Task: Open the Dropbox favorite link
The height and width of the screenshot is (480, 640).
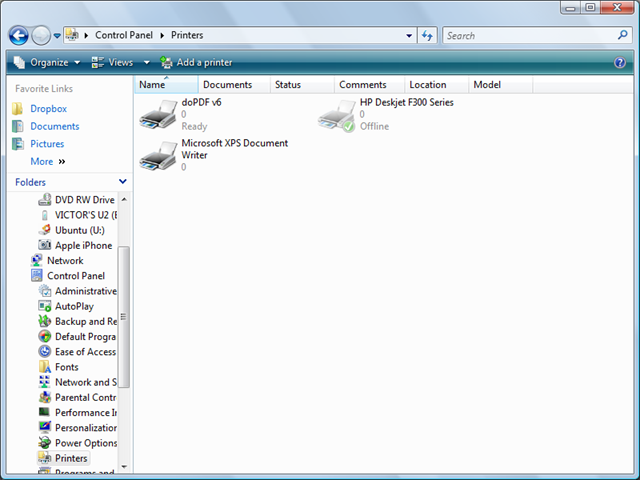Action: pyautogui.click(x=49, y=109)
